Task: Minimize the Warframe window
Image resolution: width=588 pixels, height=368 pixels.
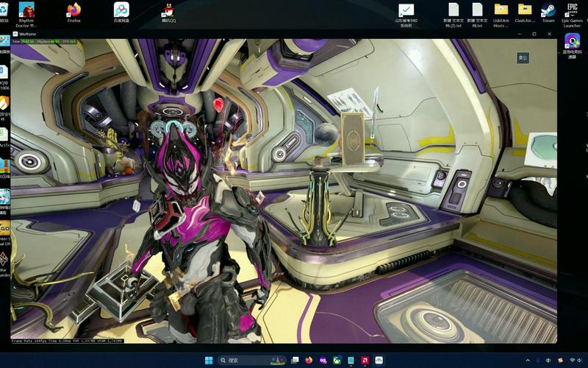Action: tap(520, 34)
